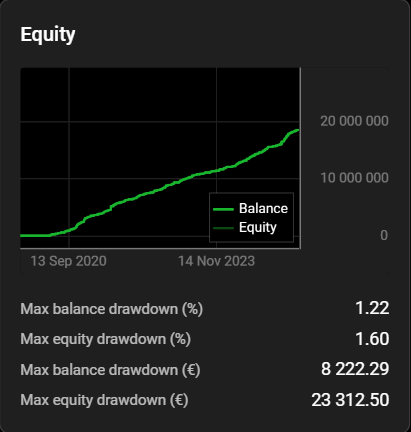Click the 1.22 drawdown value
The width and height of the screenshot is (411, 432).
tap(372, 308)
